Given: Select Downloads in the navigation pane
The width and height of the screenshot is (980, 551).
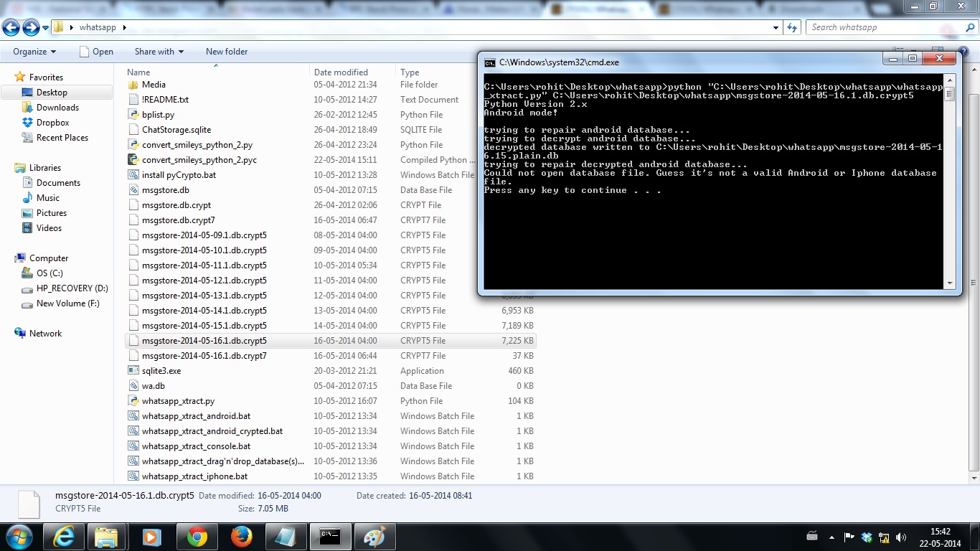Looking at the screenshot, I should 57,108.
